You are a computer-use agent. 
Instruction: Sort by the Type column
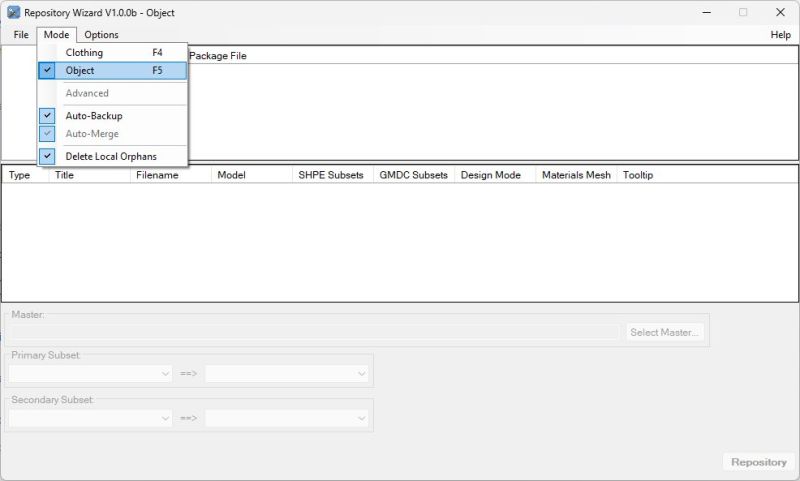click(26, 175)
